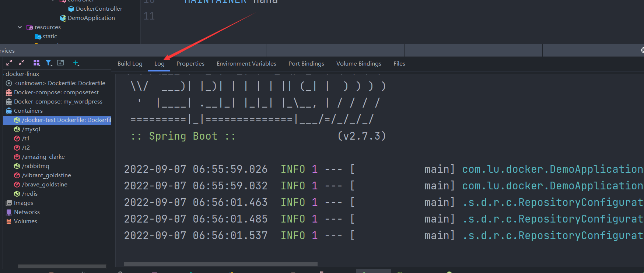This screenshot has height=273, width=644.
Task: Select the /rabbitmq container
Action: pos(35,166)
